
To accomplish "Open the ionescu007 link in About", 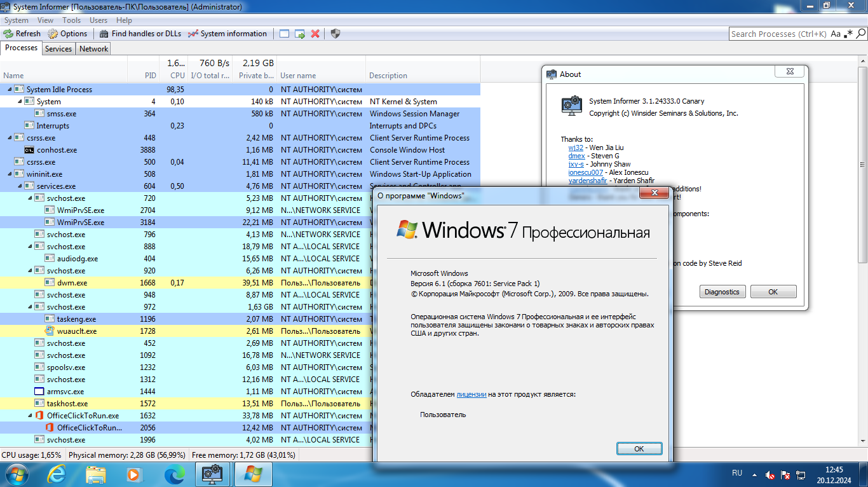I will (x=585, y=172).
